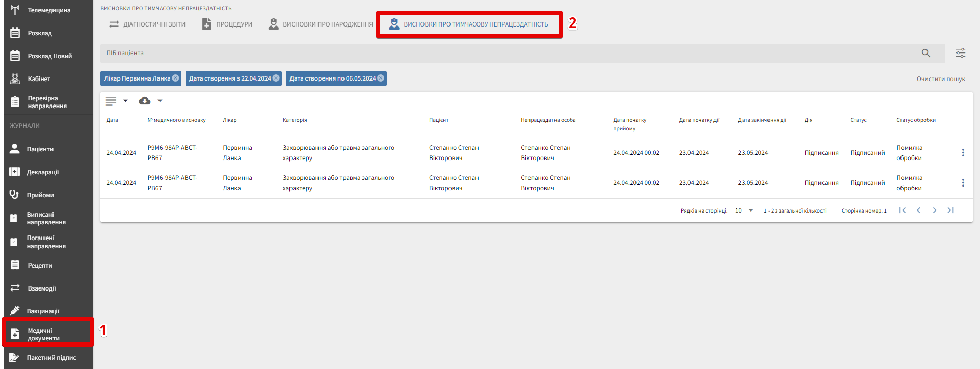This screenshot has width=980, height=369.
Task: Open the advanced filter settings icon
Action: [960, 53]
